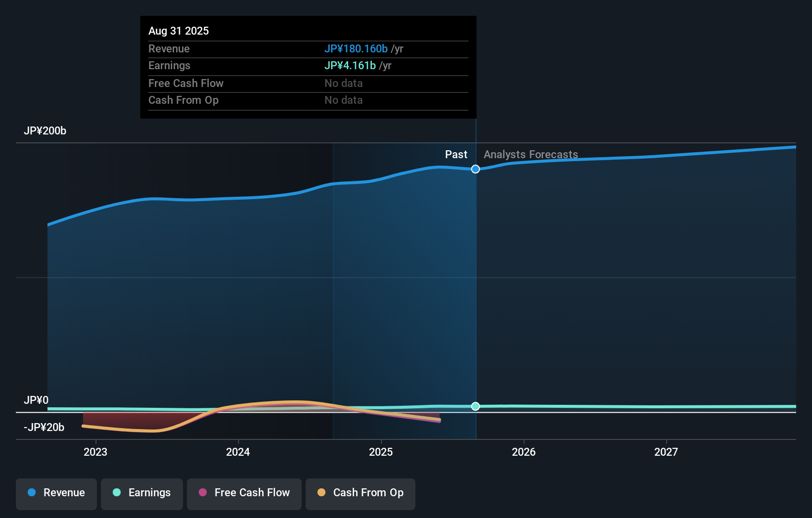Click the Earnings legend dot icon
This screenshot has width=812, height=518.
point(116,493)
